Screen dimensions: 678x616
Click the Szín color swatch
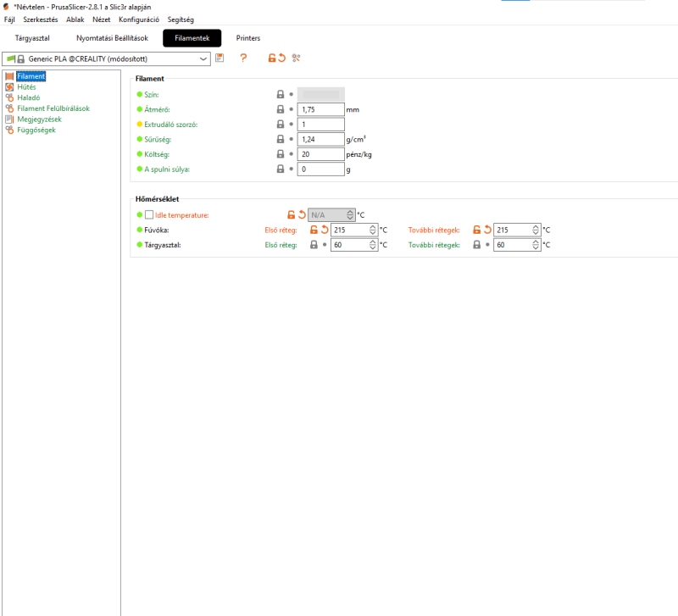321,94
